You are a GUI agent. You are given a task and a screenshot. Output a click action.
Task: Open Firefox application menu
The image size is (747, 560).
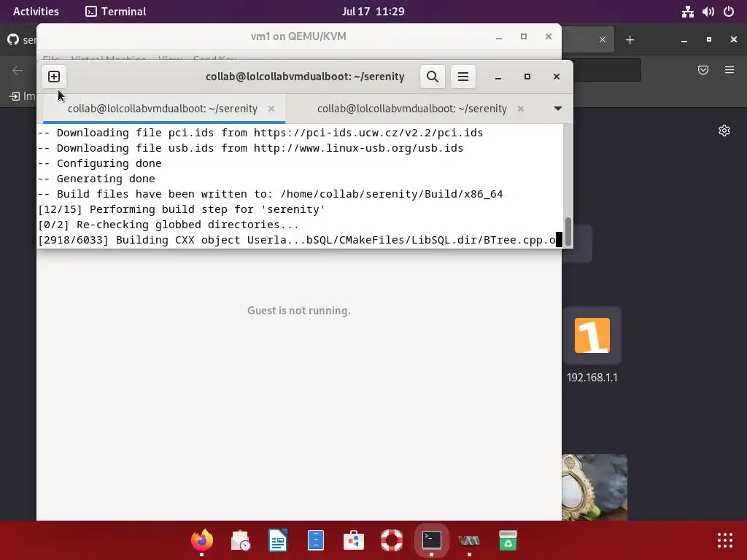(x=729, y=70)
